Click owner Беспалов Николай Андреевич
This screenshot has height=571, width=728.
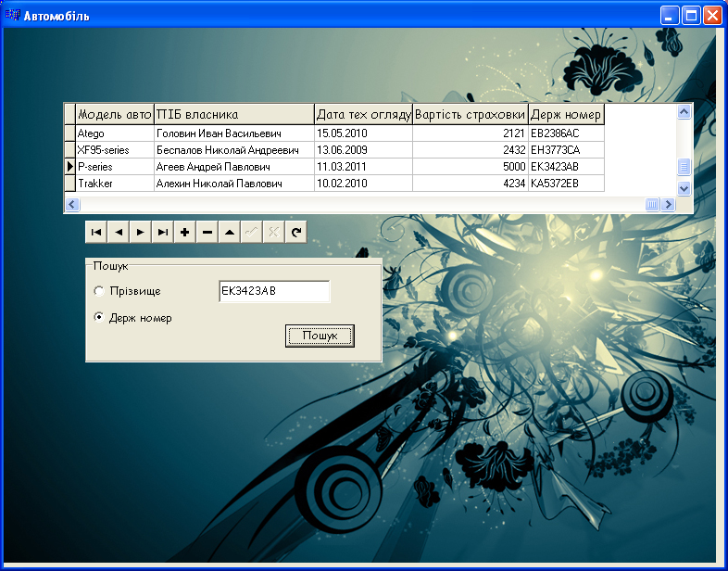coord(234,150)
